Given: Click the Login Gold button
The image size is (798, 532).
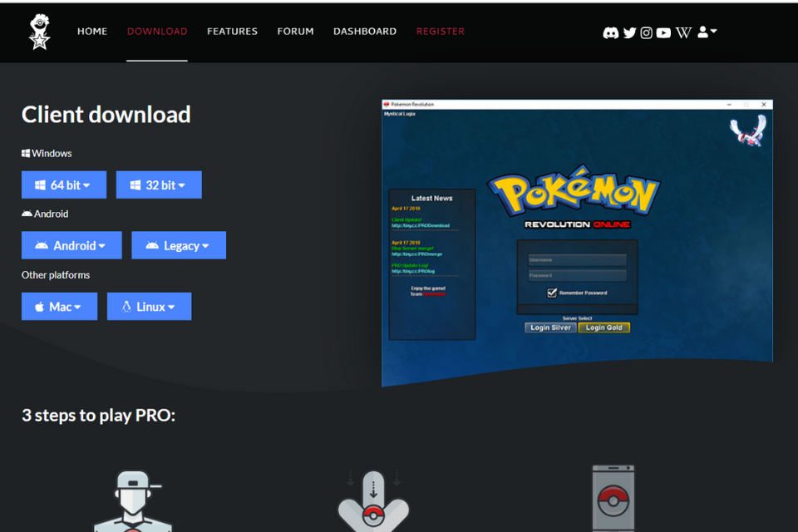Looking at the screenshot, I should (x=604, y=328).
